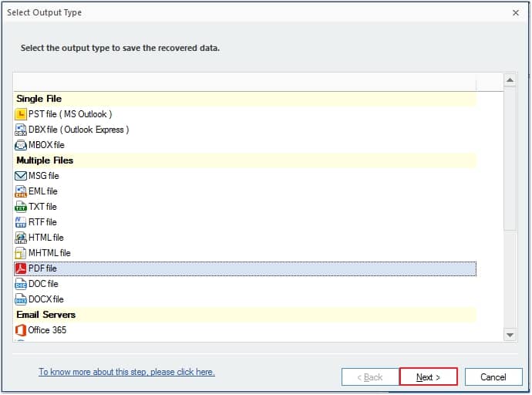This screenshot has width=532, height=395.
Task: Click the scrollbar up arrow
Action: pyautogui.click(x=510, y=80)
